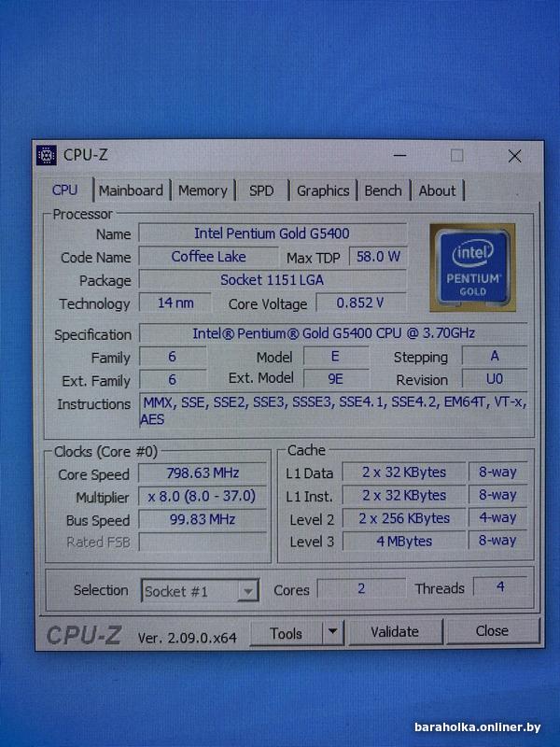
Task: Click the Level 3 8-way associativity
Action: tap(497, 541)
